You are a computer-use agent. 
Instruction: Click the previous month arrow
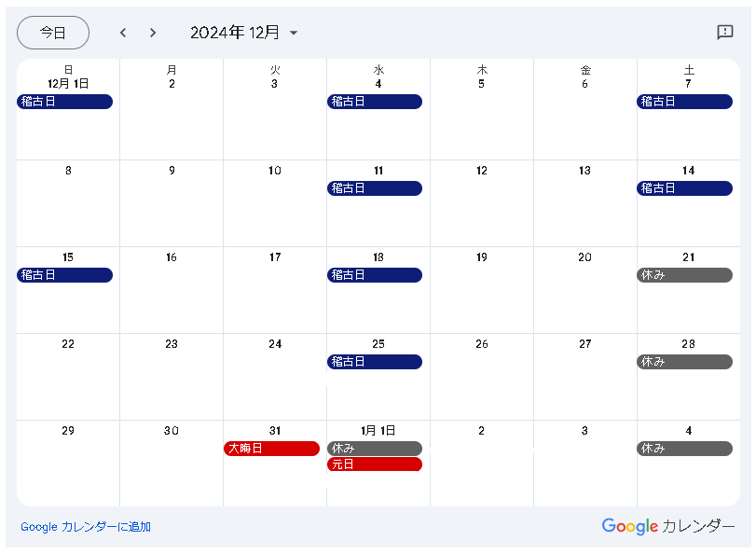[x=122, y=33]
